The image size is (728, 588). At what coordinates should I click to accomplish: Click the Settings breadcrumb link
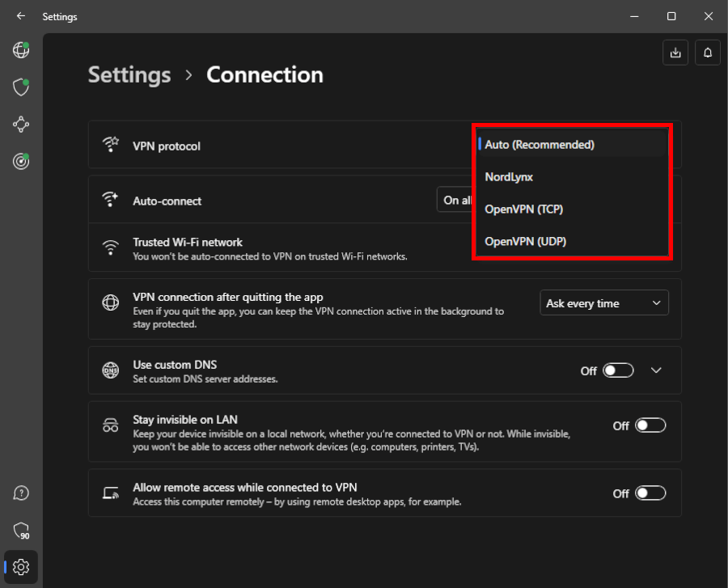[x=129, y=74]
